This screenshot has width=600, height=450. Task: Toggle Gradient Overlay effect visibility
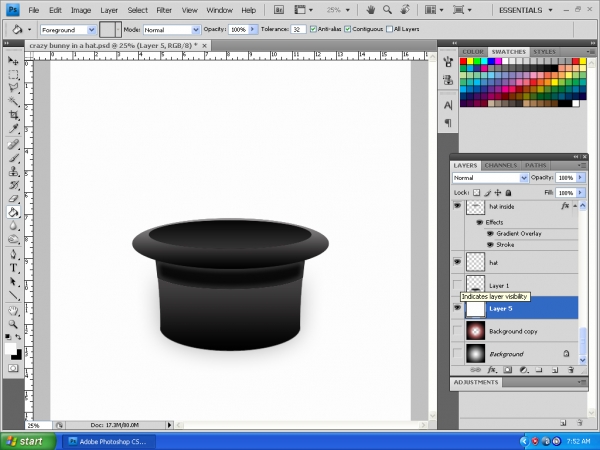pos(490,233)
